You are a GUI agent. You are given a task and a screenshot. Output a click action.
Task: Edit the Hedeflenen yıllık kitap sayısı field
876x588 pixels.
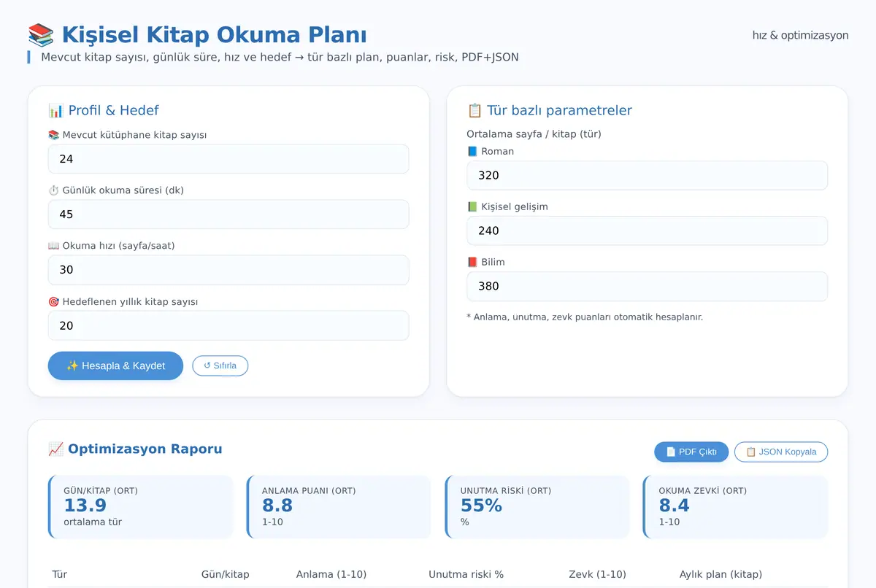pos(228,325)
